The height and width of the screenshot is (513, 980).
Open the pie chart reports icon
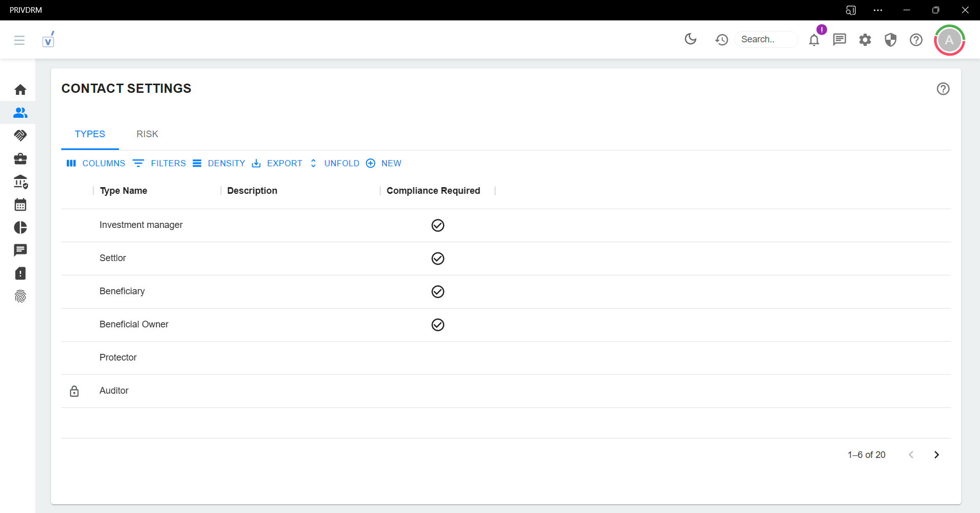20,227
